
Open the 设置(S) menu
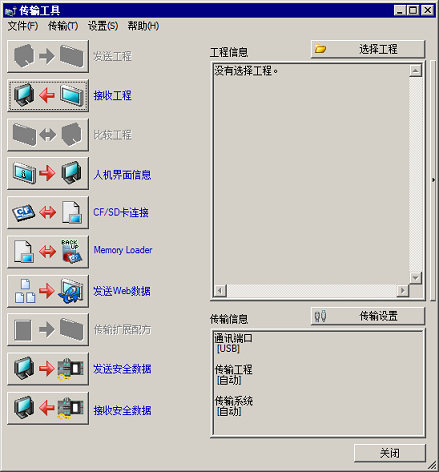103,26
